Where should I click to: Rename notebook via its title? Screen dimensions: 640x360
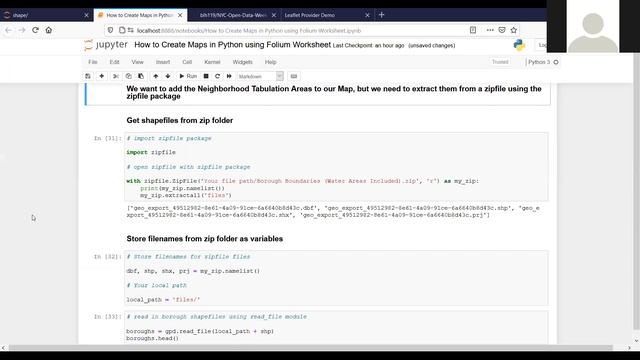(232, 45)
